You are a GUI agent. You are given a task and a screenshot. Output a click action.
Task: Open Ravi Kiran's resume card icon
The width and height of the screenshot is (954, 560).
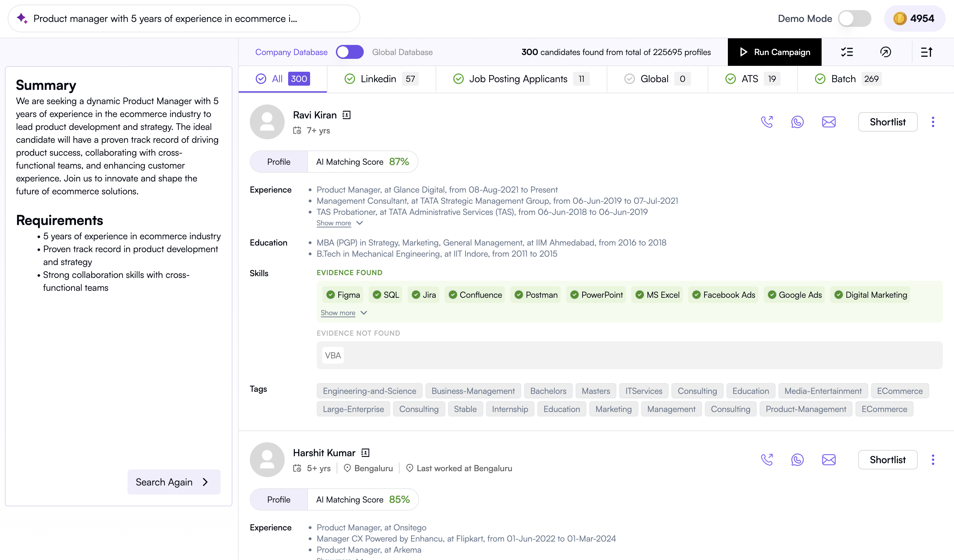[x=346, y=115]
